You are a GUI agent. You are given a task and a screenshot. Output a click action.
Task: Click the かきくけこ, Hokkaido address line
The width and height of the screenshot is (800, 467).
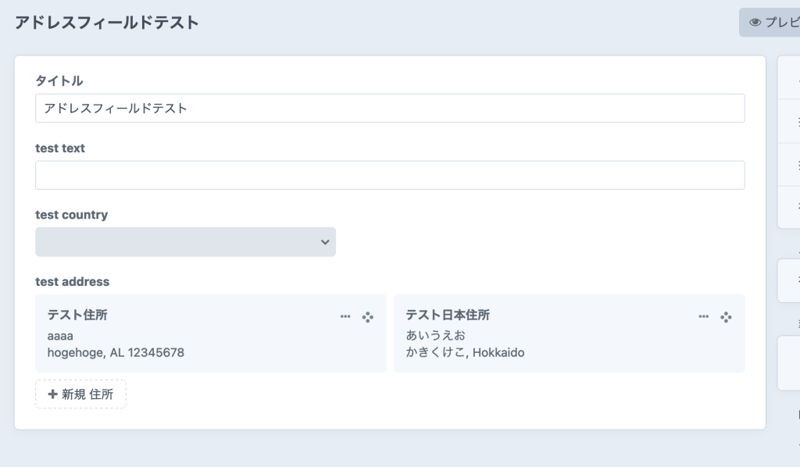click(465, 353)
